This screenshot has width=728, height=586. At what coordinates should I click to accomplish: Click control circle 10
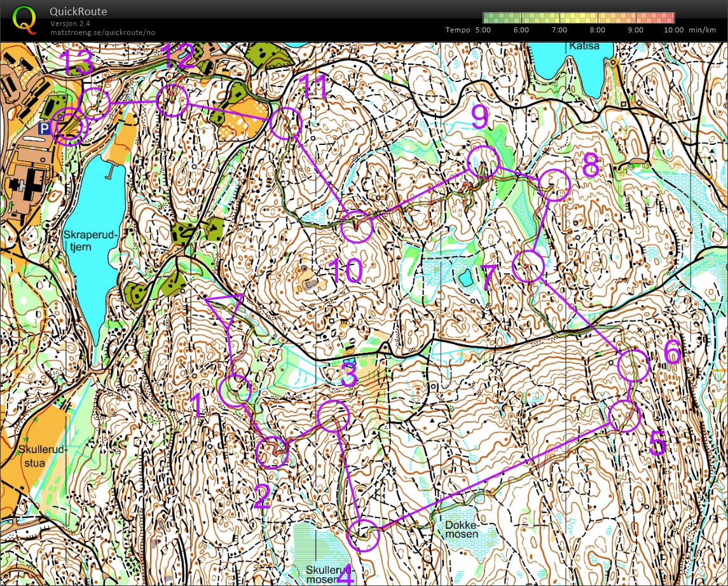tap(356, 227)
